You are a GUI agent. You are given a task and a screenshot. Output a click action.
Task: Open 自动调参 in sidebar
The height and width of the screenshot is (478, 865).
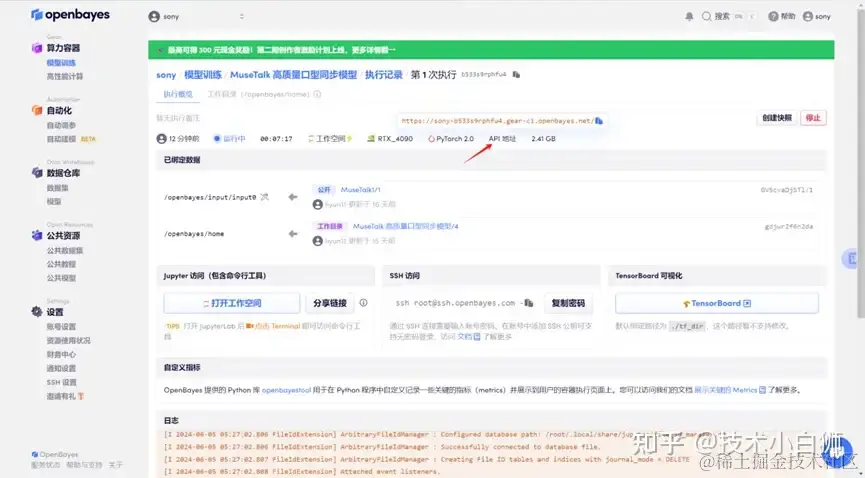[61, 125]
